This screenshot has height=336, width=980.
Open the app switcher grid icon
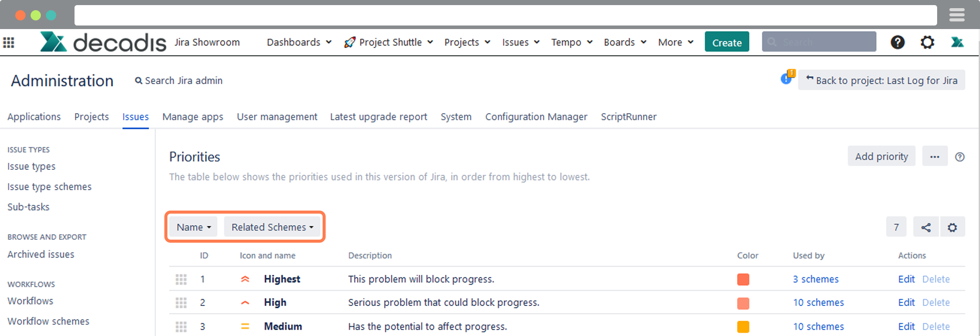pos(9,42)
